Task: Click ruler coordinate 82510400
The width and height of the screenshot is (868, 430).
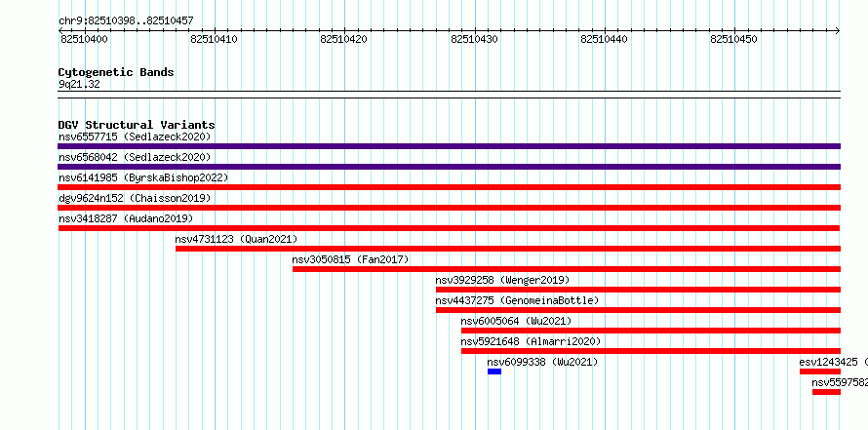Action: tap(84, 39)
